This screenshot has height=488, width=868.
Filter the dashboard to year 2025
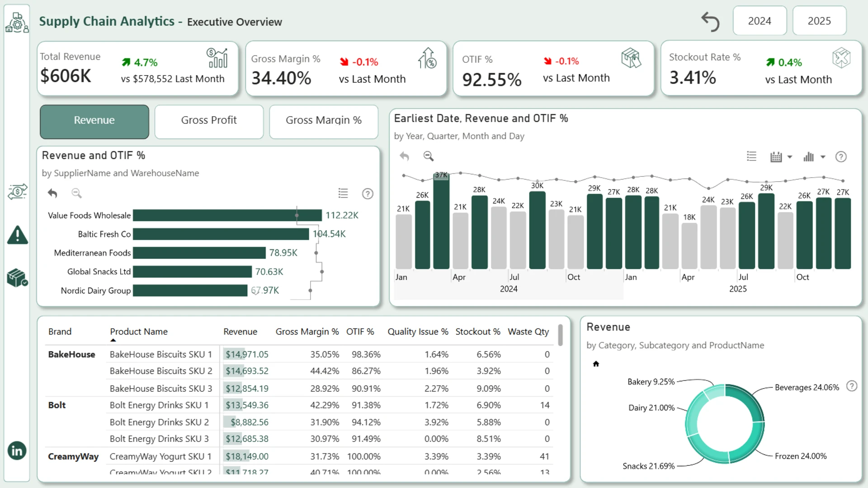click(x=819, y=21)
